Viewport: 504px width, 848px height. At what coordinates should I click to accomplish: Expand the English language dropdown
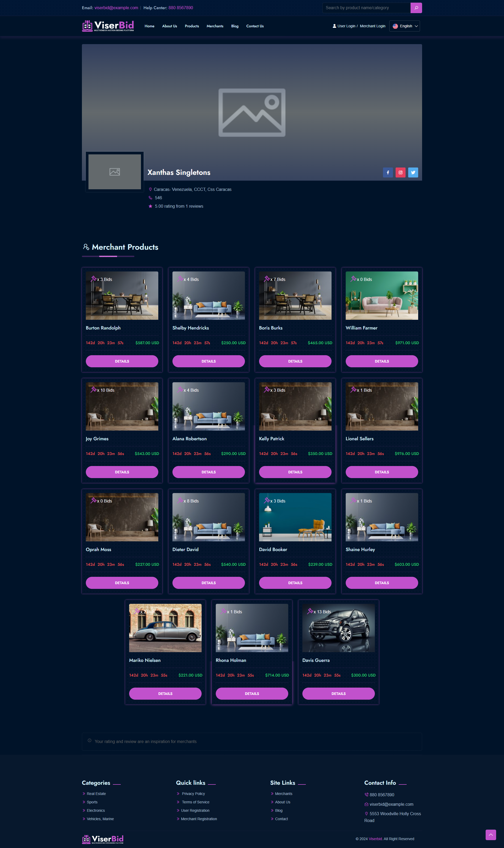[x=405, y=26]
